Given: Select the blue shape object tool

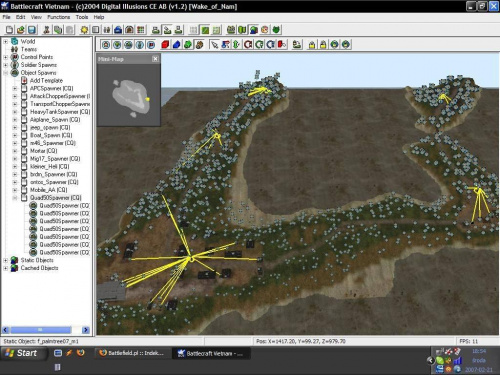Looking at the screenshot, I should [x=177, y=44].
